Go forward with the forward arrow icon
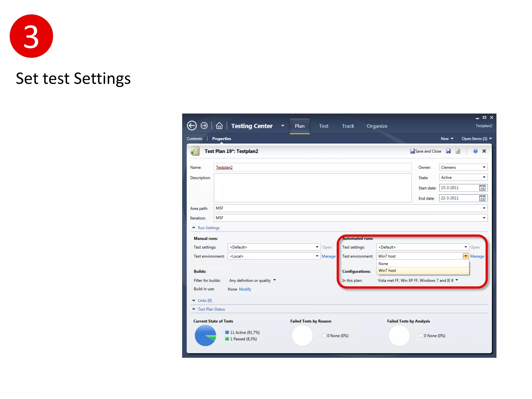 (x=204, y=126)
